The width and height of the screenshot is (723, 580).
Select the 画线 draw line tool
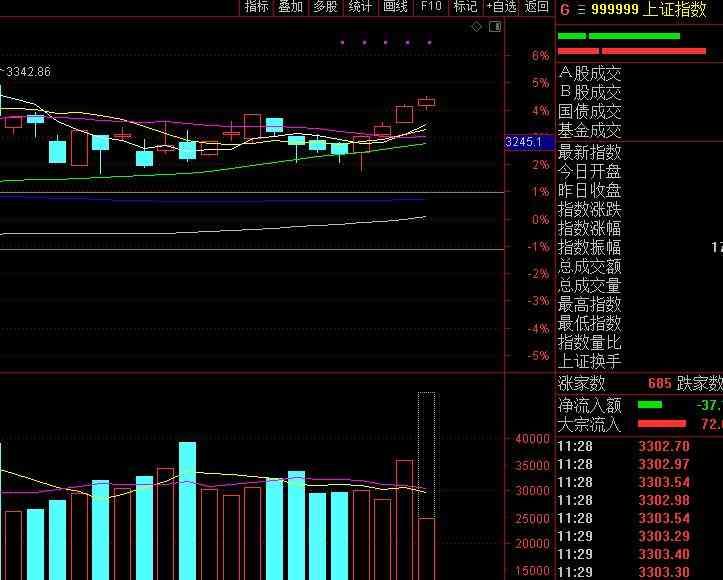coord(395,7)
